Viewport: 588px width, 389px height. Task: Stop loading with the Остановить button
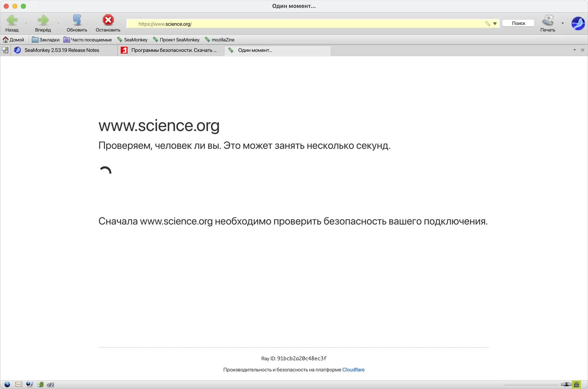[x=108, y=24]
